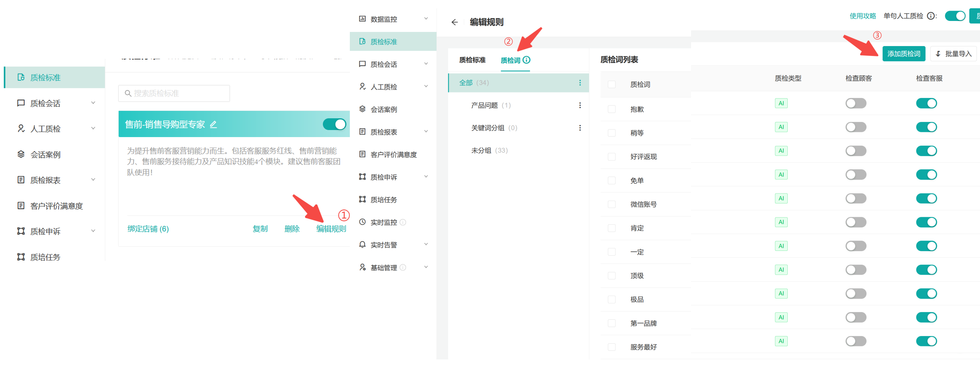
Task: Click the info icon beside 基础管理
Action: tap(403, 267)
